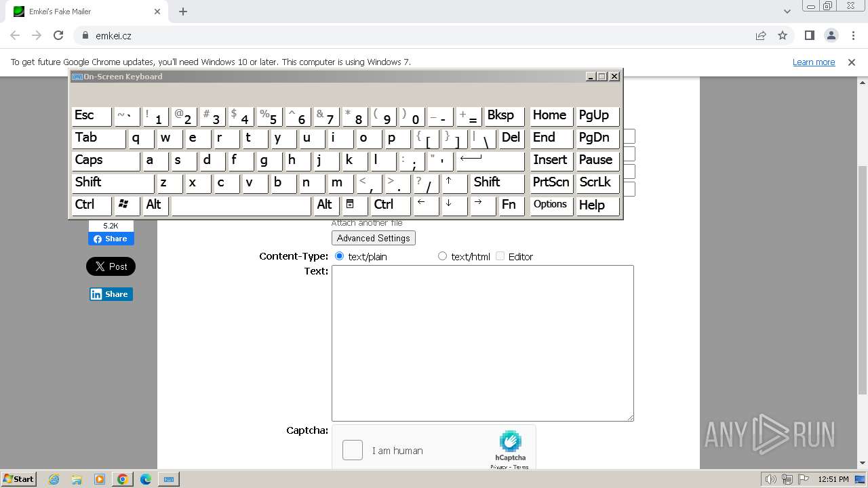Open the Windows Start menu

[18, 479]
